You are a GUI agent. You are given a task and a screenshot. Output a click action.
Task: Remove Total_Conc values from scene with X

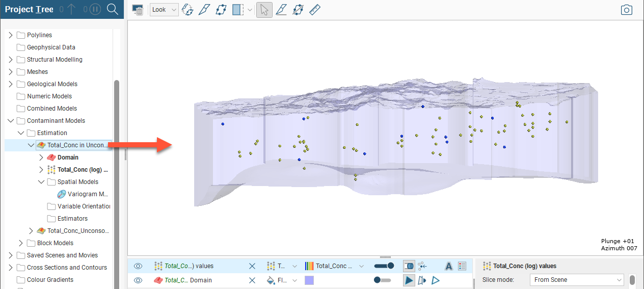pyautogui.click(x=252, y=266)
